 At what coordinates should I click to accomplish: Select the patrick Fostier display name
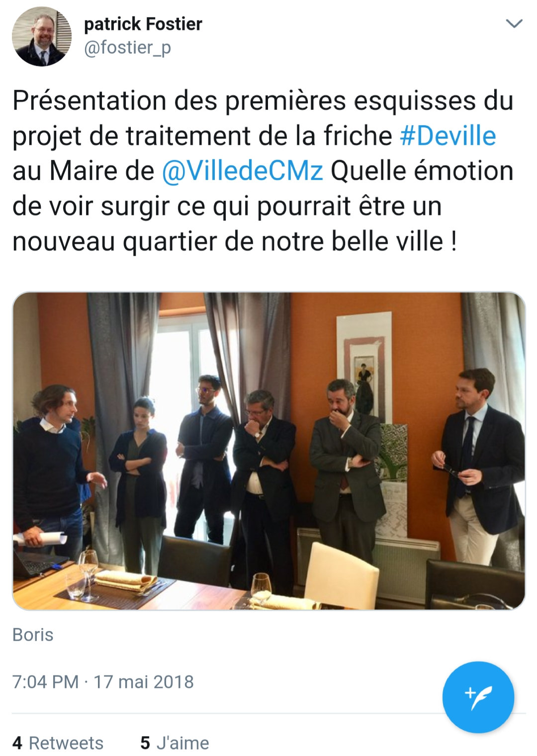[143, 24]
